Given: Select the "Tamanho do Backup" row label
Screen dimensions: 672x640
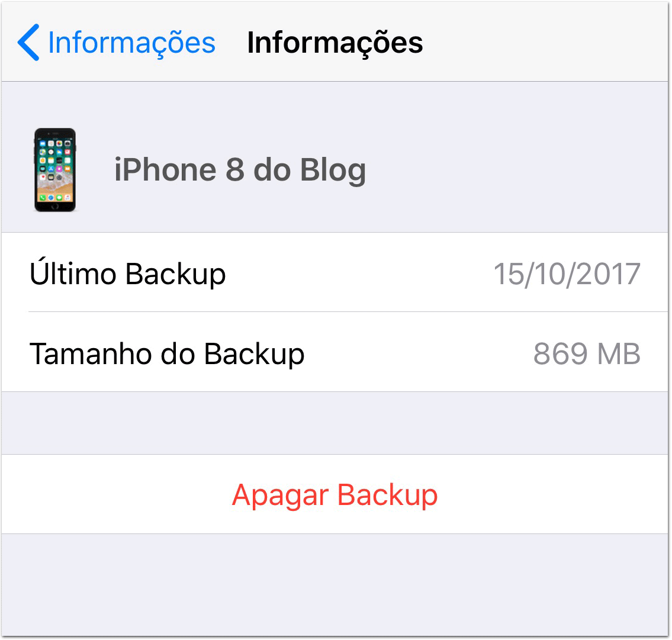Looking at the screenshot, I should [167, 354].
